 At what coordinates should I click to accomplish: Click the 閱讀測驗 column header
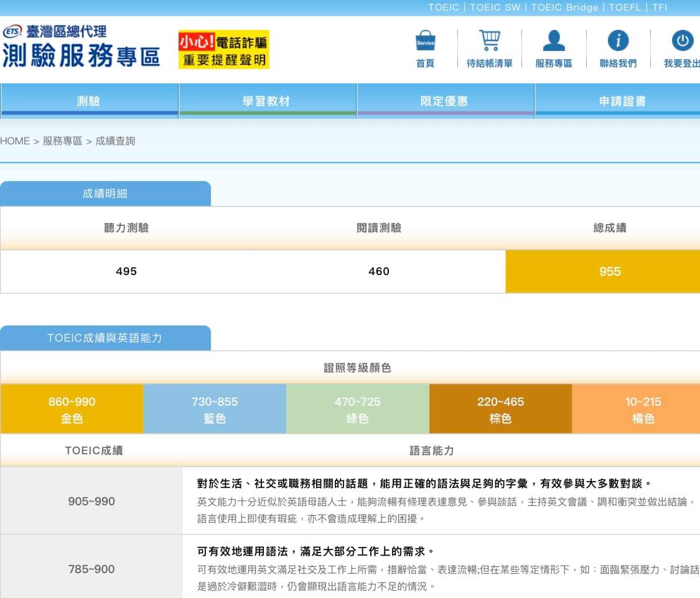coord(379,228)
